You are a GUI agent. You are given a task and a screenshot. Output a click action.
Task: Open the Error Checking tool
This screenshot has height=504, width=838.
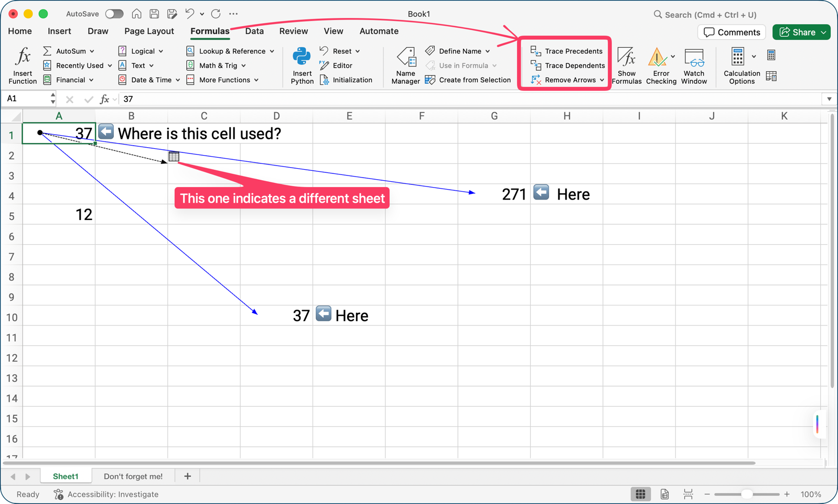[661, 65]
